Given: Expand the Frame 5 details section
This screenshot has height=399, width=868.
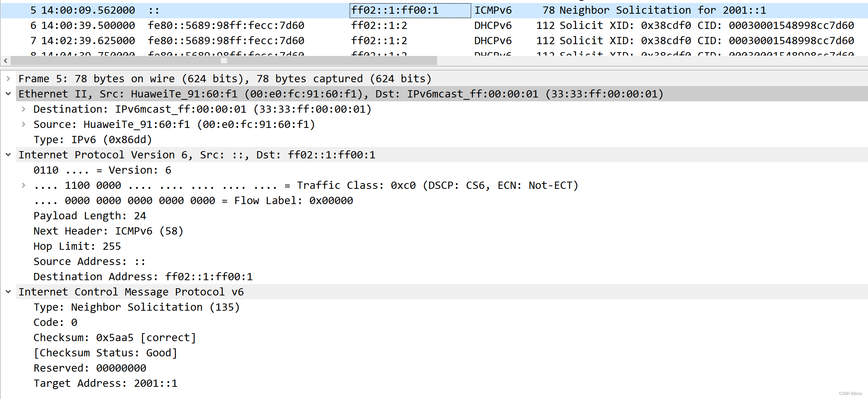Looking at the screenshot, I should coord(8,79).
